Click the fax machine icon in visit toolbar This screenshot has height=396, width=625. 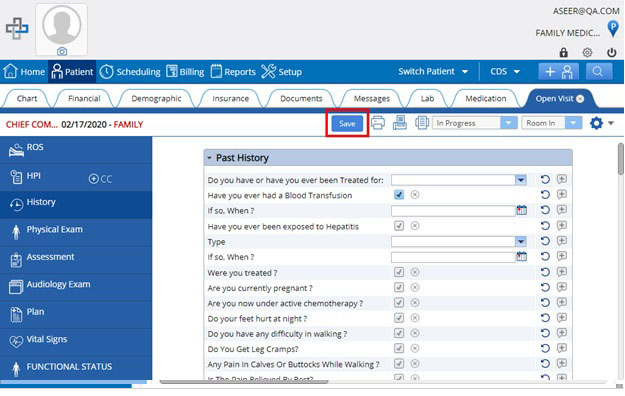pos(400,123)
